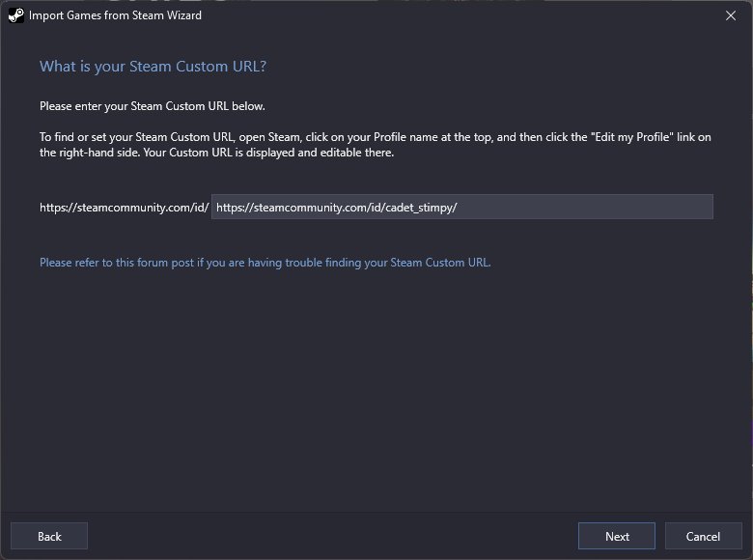Click the Steam logo icon in title bar
753x560 pixels.
pyautogui.click(x=16, y=15)
